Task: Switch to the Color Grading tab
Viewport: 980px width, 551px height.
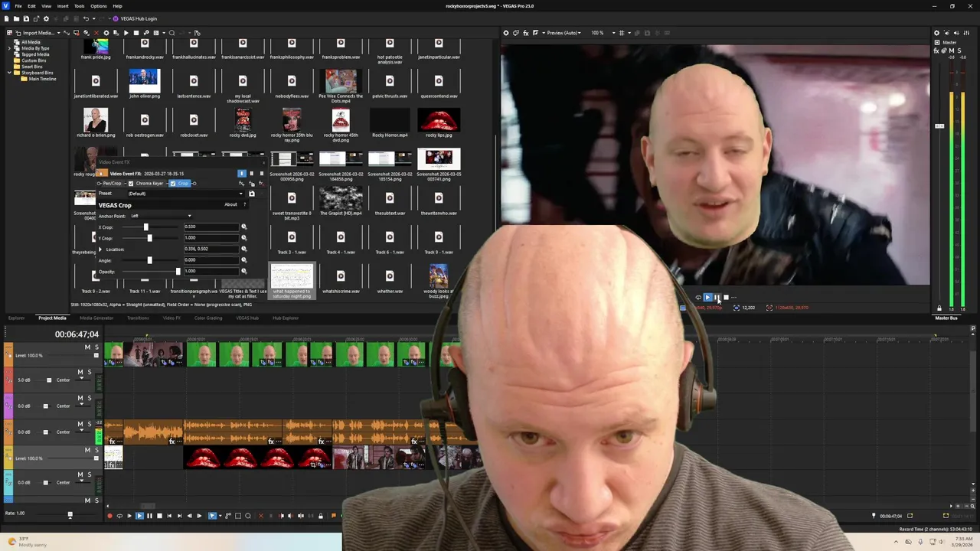Action: point(208,318)
